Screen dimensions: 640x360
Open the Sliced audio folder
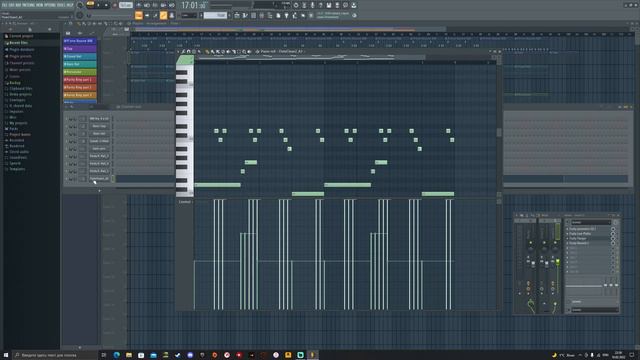point(18,151)
